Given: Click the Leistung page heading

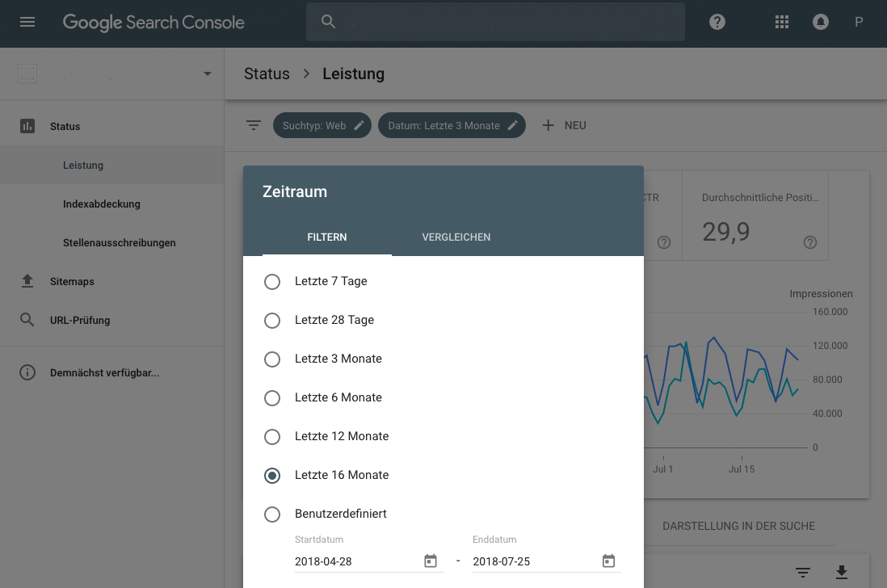Looking at the screenshot, I should click(354, 73).
